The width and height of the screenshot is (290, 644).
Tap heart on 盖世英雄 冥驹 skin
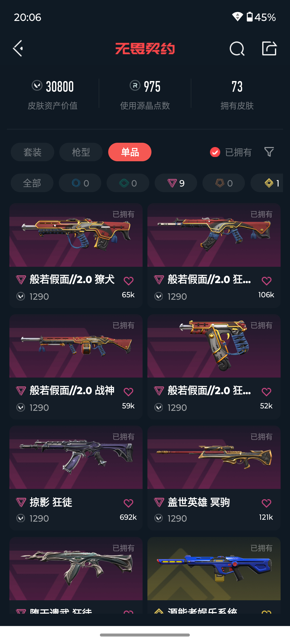click(266, 503)
